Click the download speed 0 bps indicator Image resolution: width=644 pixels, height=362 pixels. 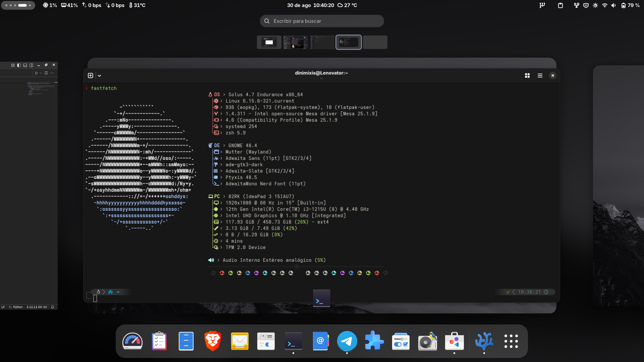point(115,5)
